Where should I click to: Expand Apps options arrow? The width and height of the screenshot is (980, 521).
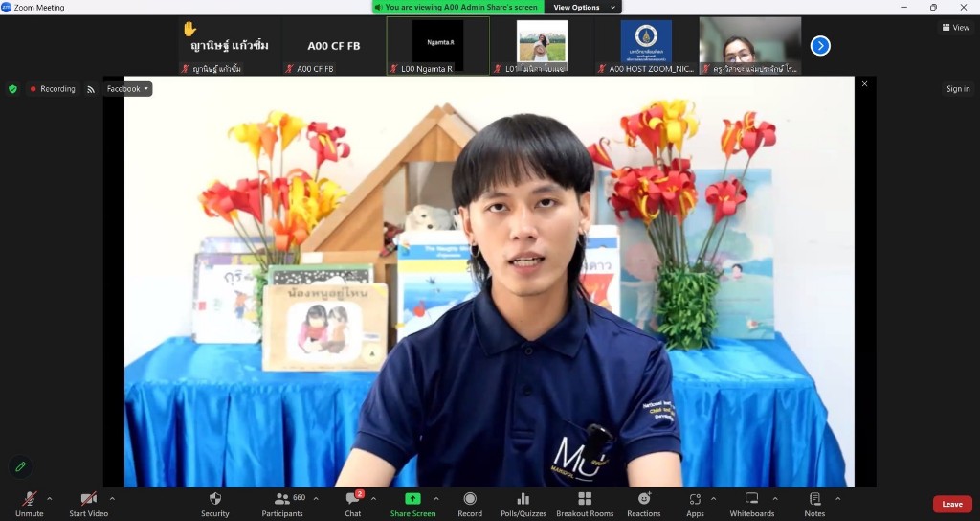(x=713, y=498)
